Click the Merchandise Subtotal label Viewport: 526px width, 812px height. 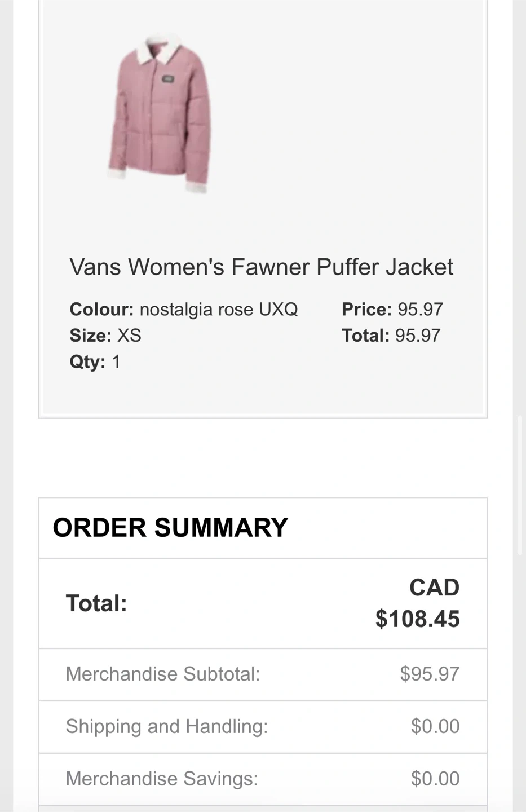(163, 674)
